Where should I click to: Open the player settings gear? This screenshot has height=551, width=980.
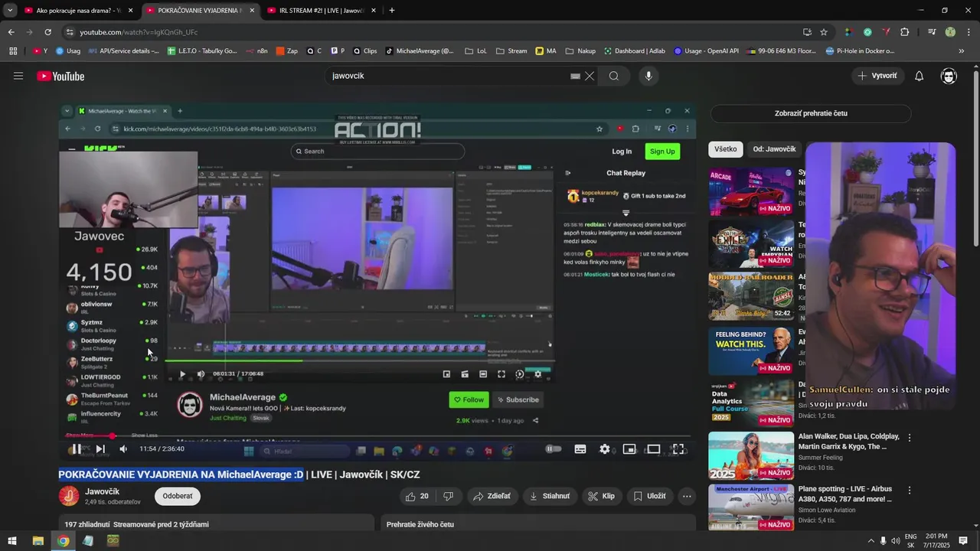604,449
